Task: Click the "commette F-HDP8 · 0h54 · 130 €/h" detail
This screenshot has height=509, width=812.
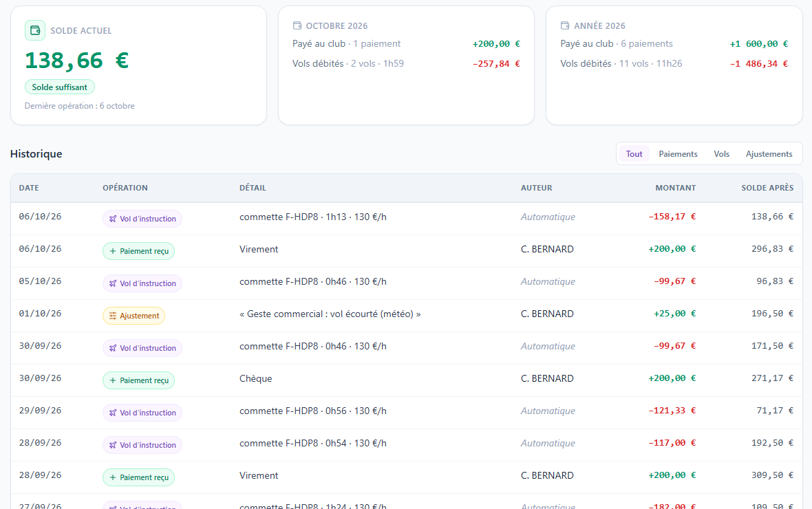Action: tap(313, 443)
